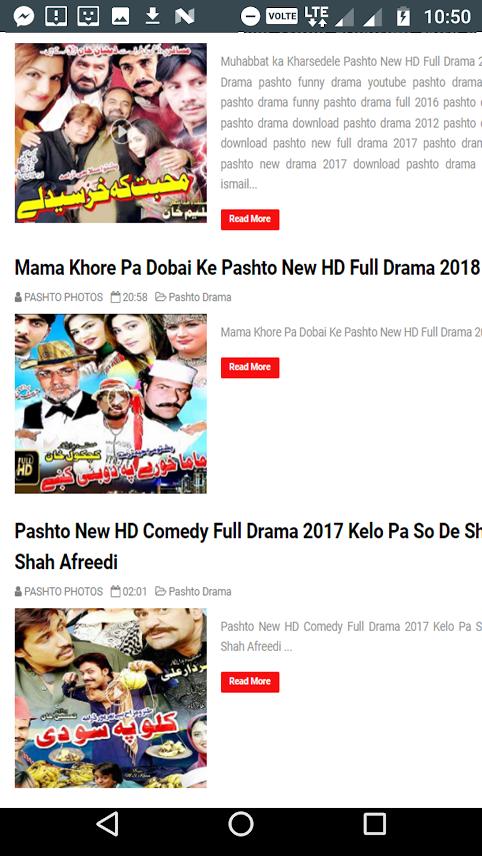Open the Mama Khore Pa Dobai Ke post title
Image resolution: width=482 pixels, height=856 pixels.
(x=247, y=268)
